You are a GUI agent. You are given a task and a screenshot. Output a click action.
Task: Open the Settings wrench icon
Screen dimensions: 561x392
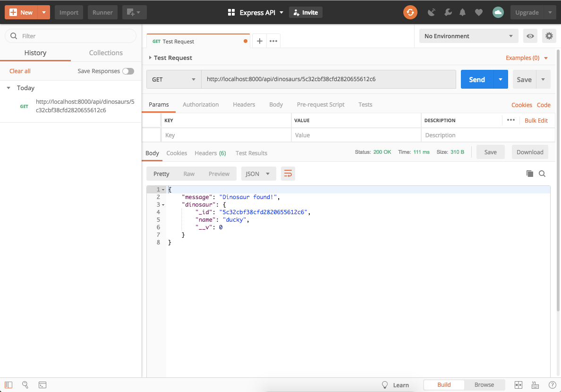coord(448,12)
